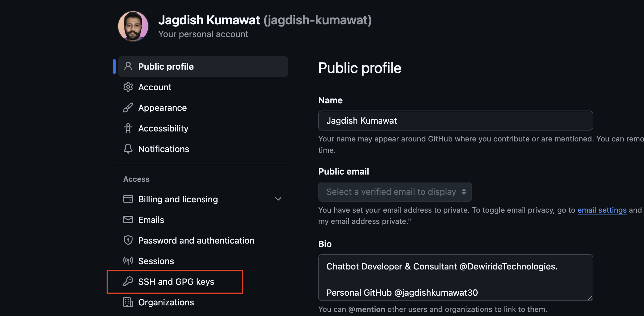Click the Notifications bell icon

128,149
